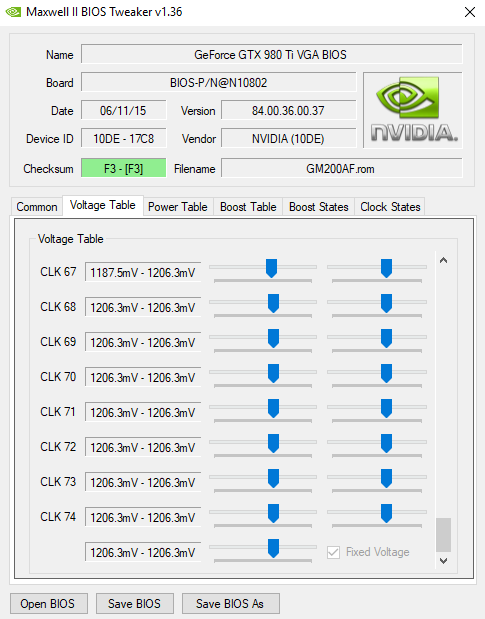The height and width of the screenshot is (619, 485).
Task: Select the Voltage Table tab
Action: tap(103, 205)
